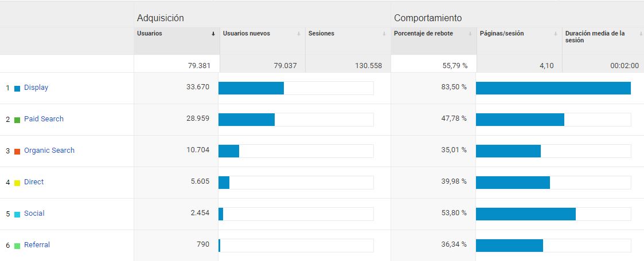Click the Paid Search users bar
The image size is (644, 261).
click(x=247, y=120)
